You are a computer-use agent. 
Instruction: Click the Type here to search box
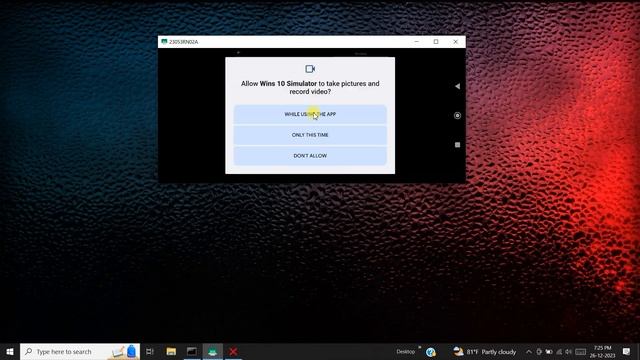80,351
